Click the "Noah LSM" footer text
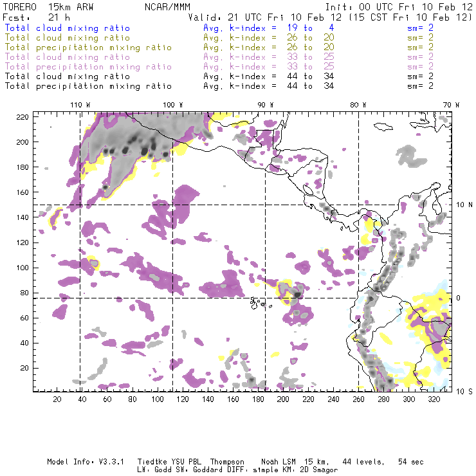This screenshot has height=476, width=476. [x=279, y=462]
